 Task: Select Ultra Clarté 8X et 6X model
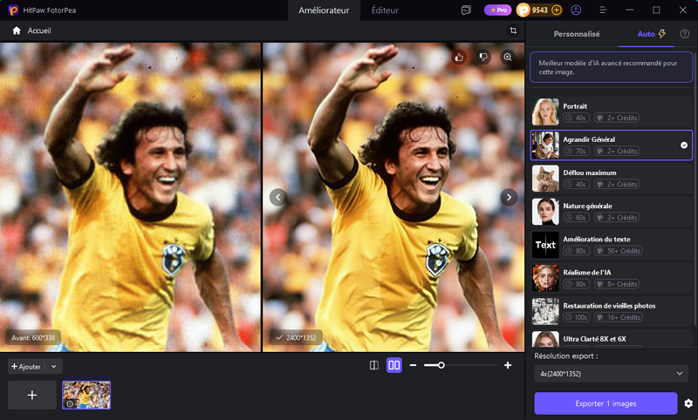pos(611,338)
